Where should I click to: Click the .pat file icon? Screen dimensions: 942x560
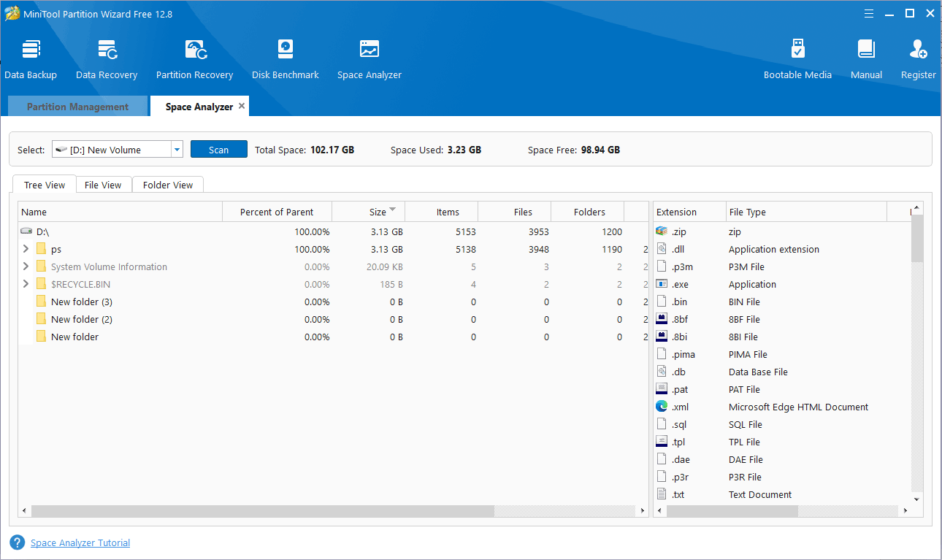[x=662, y=389]
